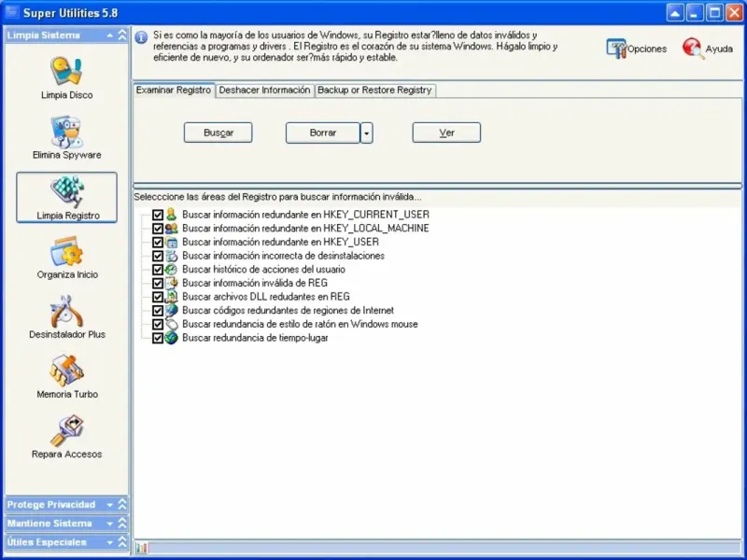Open the Deshacer Información tab
The image size is (747, 560).
click(x=265, y=91)
